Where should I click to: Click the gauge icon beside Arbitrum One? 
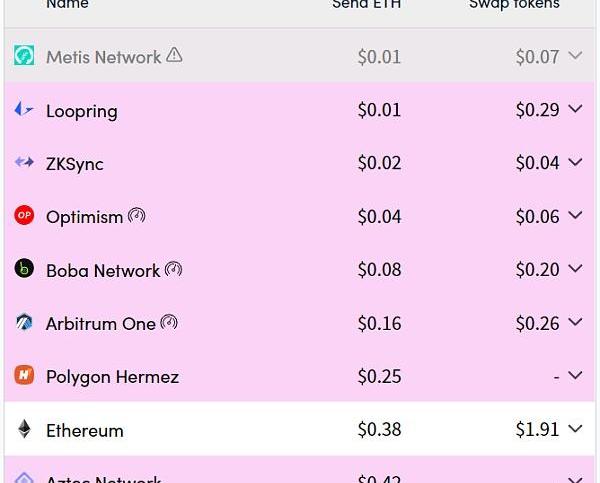click(x=169, y=322)
